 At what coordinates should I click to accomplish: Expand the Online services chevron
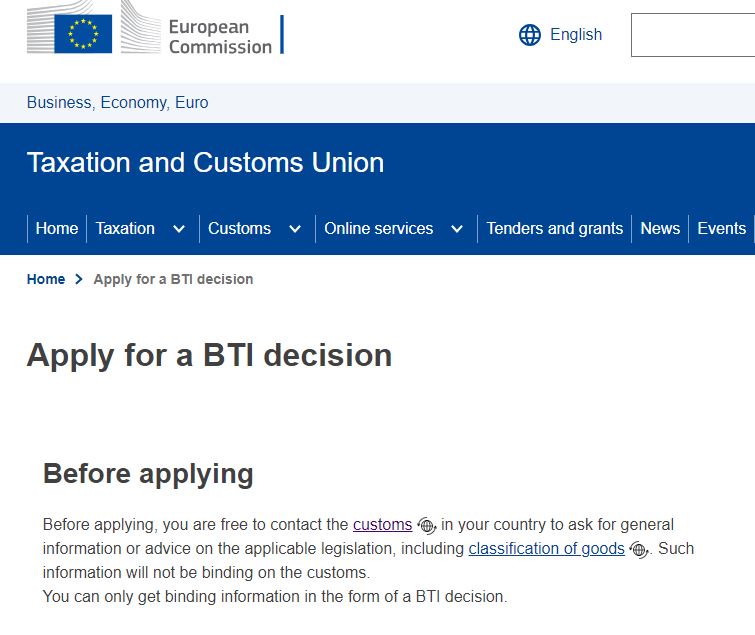click(x=457, y=229)
